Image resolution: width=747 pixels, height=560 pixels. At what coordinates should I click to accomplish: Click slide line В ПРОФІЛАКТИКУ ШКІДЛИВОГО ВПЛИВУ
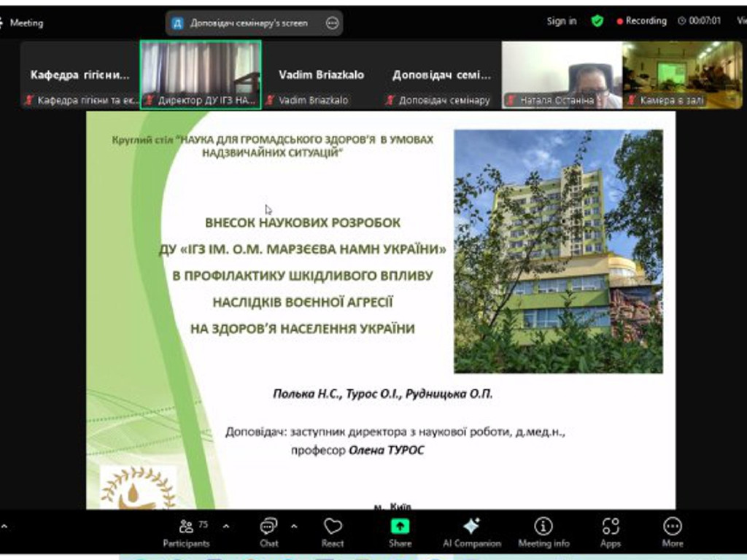[x=303, y=276]
